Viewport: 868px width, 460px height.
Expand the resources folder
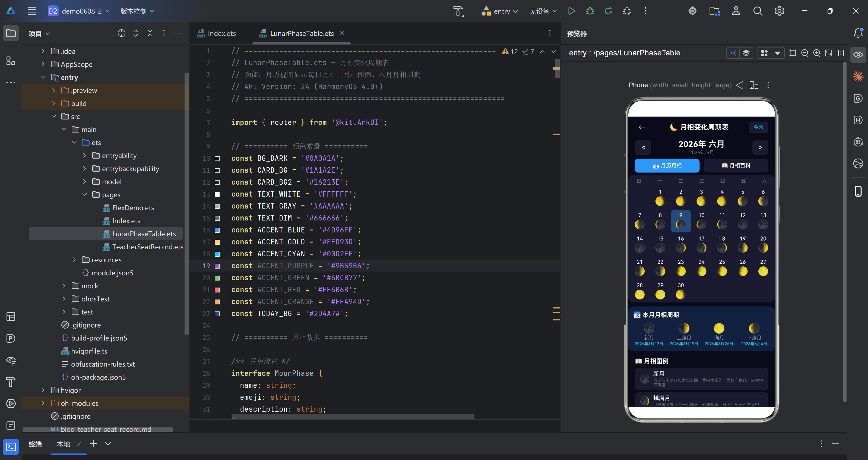pyautogui.click(x=74, y=260)
